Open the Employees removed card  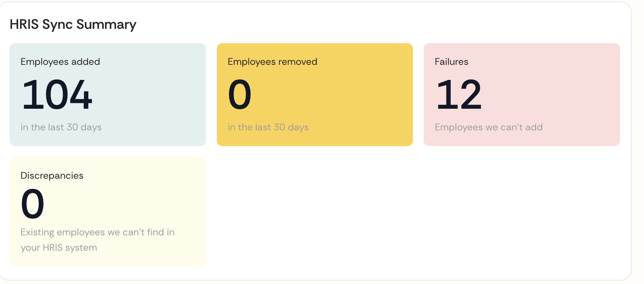(x=314, y=94)
